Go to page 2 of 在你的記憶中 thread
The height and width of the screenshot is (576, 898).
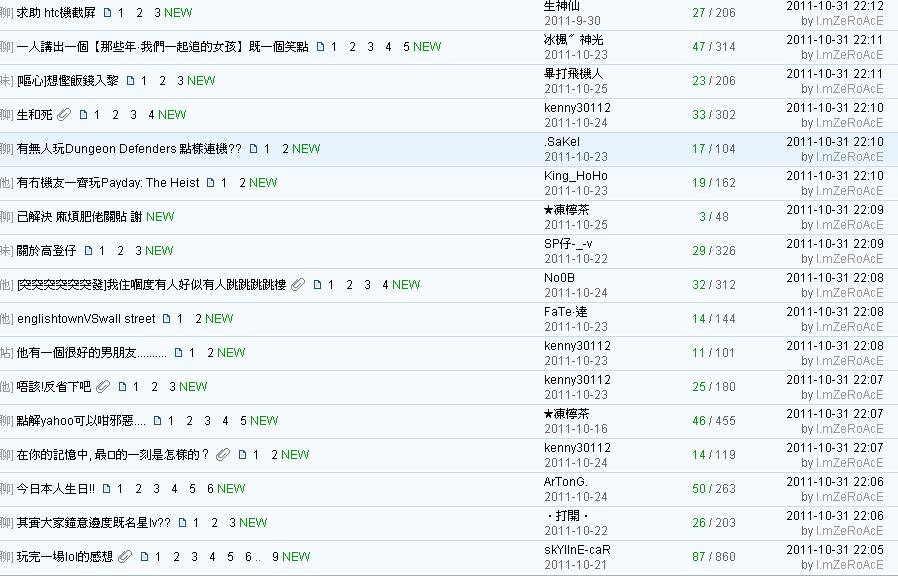click(x=274, y=455)
